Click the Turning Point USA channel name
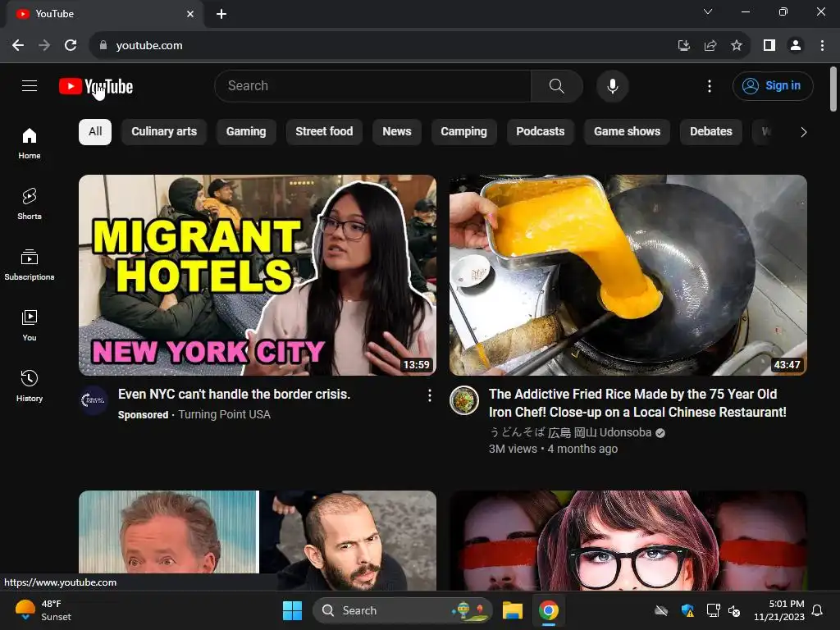Screen dimensions: 840x630 pos(224,414)
